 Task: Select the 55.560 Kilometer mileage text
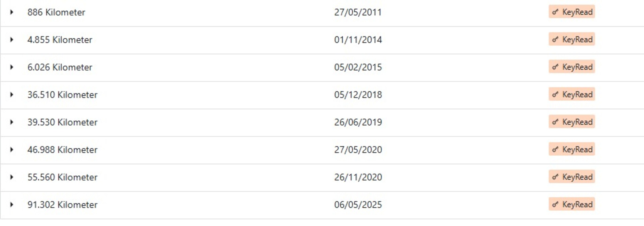62,177
